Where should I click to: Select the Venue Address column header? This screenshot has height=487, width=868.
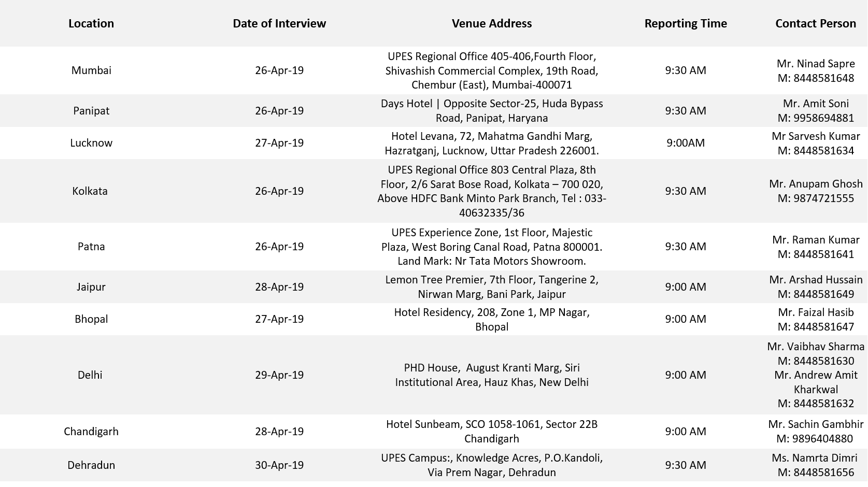tap(491, 23)
